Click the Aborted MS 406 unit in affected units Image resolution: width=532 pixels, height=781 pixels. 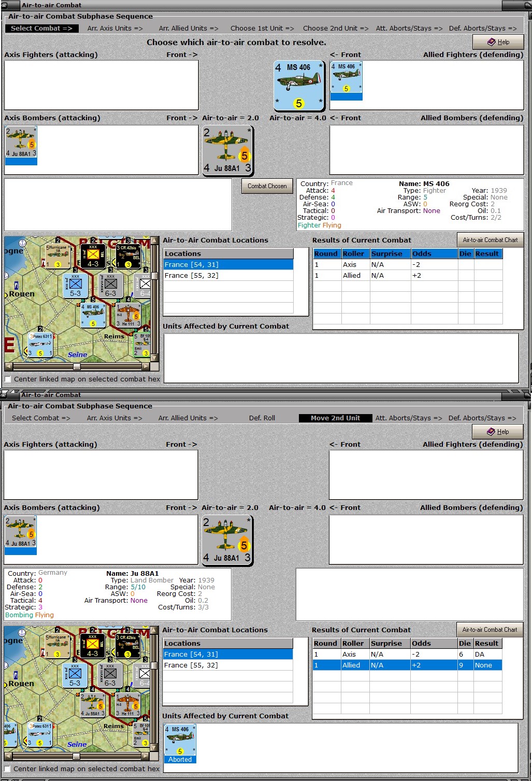[180, 744]
